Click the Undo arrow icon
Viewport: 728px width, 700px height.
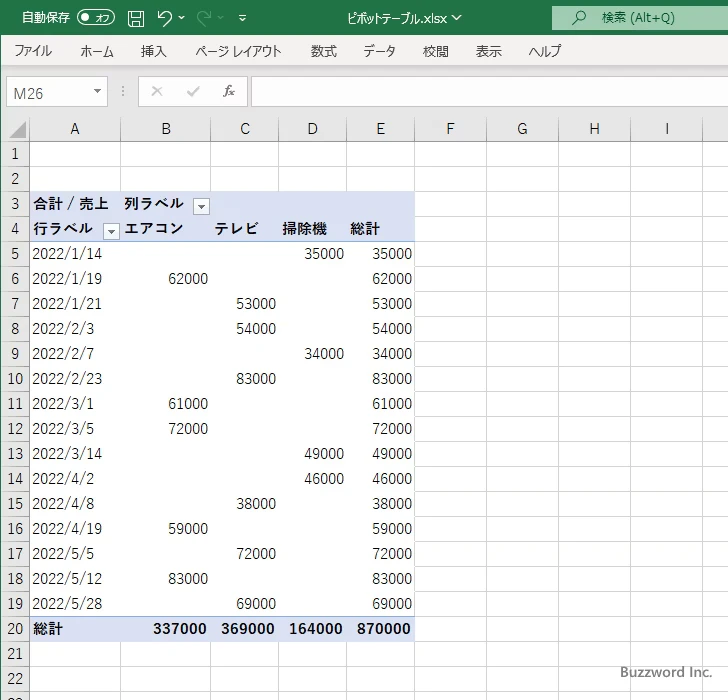coord(164,18)
